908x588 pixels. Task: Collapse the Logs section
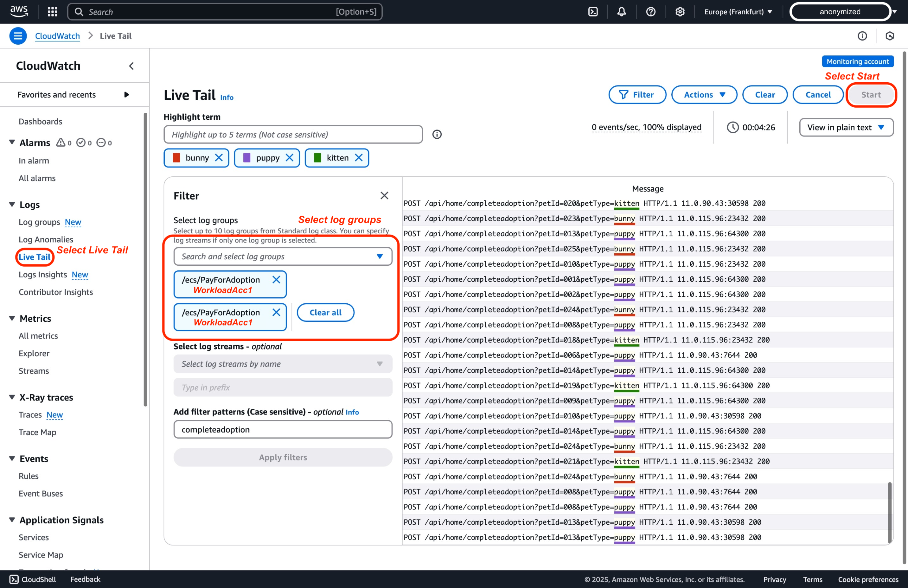point(12,205)
